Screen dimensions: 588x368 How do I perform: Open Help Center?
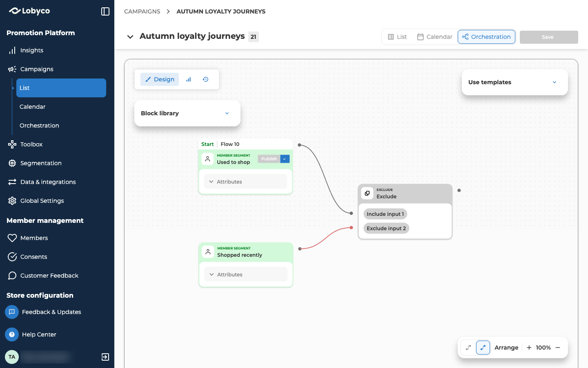click(x=31, y=334)
